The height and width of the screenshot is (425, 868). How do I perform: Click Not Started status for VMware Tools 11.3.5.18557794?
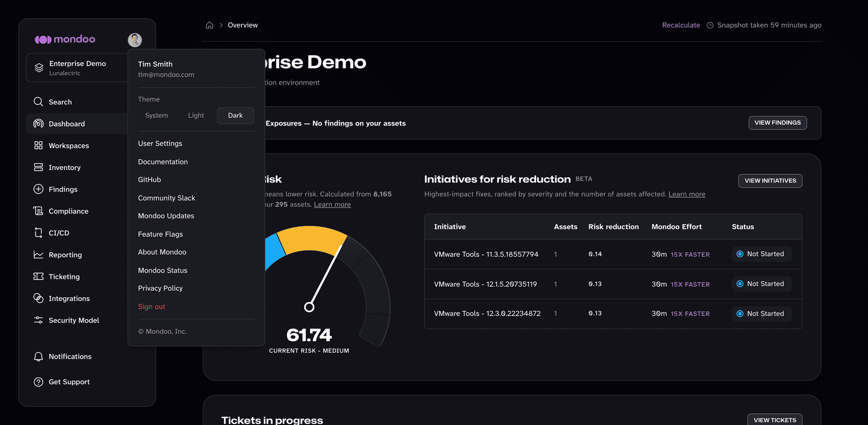(762, 254)
